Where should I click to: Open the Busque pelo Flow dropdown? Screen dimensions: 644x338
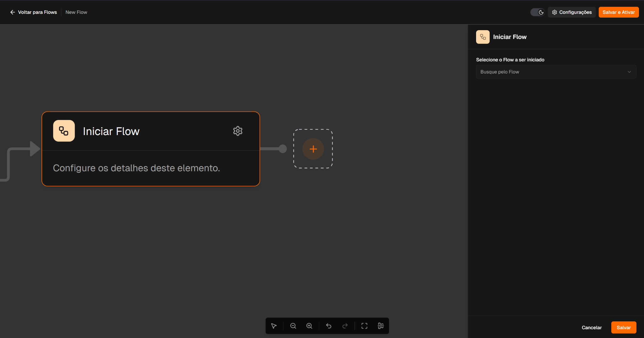(556, 72)
